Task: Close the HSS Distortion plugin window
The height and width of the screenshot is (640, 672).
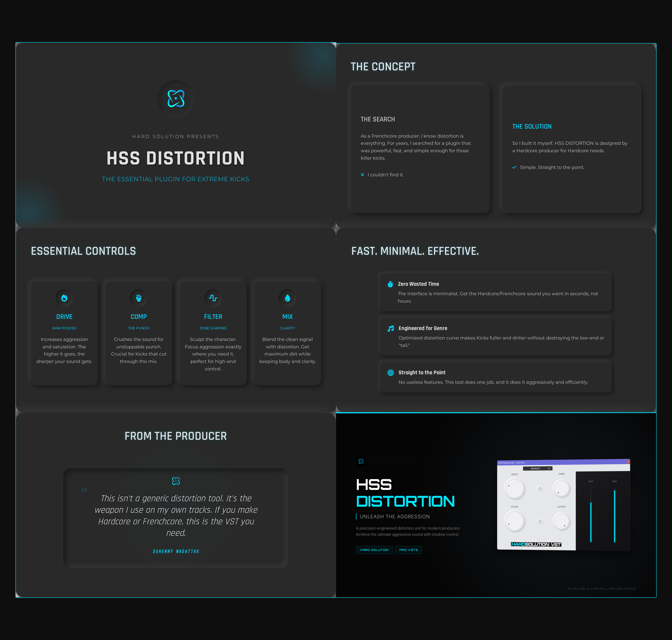Action: pyautogui.click(x=628, y=462)
